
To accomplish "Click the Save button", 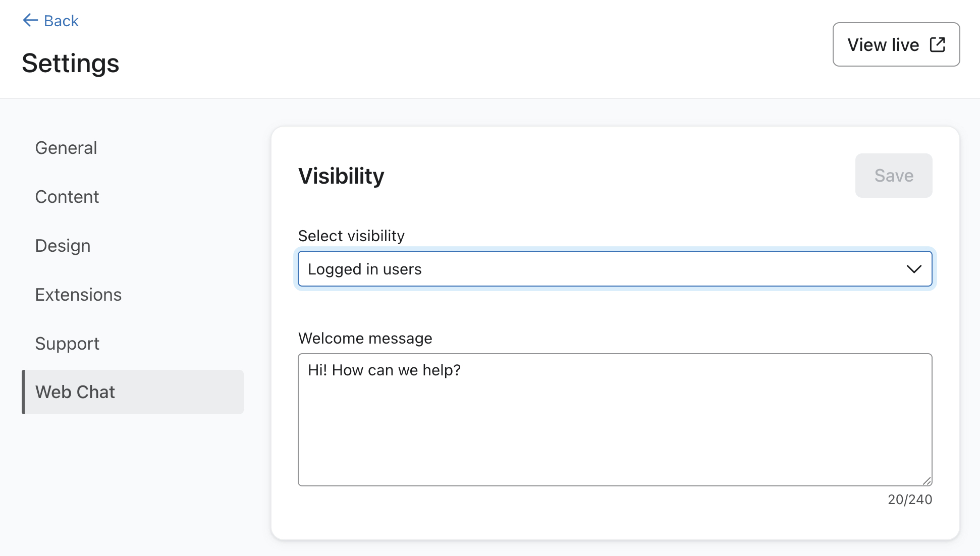I will click(893, 176).
